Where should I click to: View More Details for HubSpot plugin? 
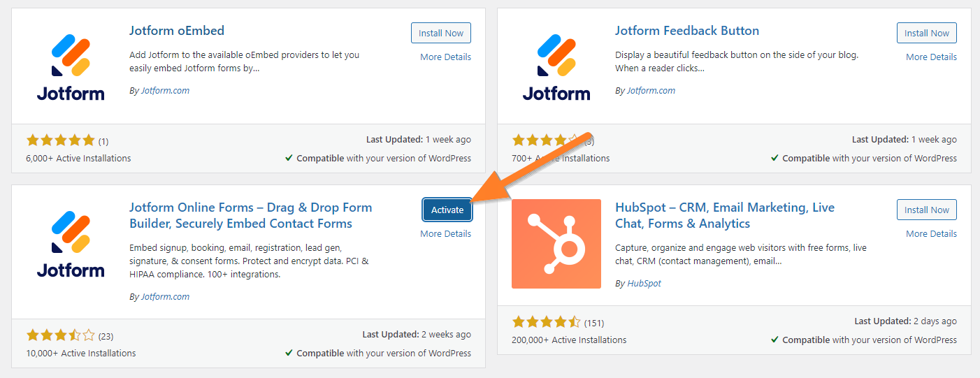(x=931, y=233)
